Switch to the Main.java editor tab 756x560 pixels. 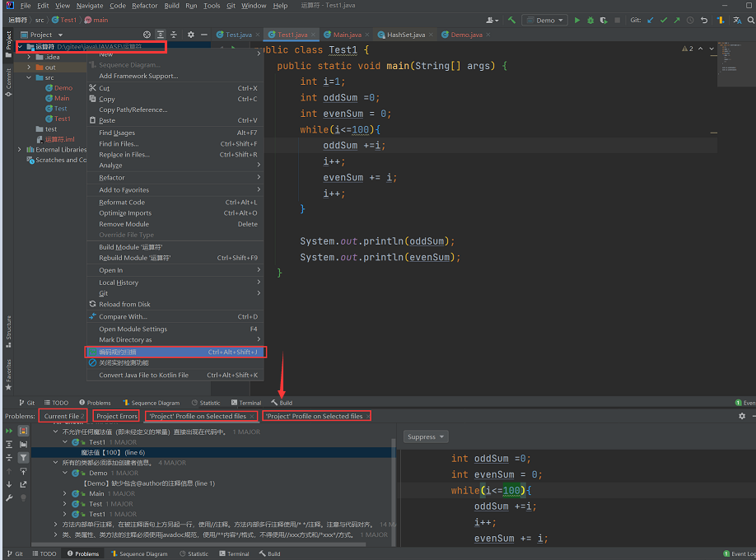point(347,35)
